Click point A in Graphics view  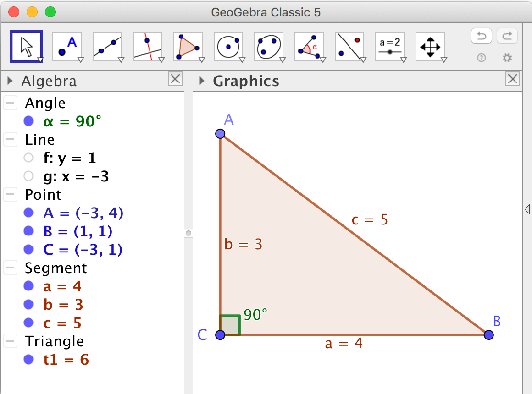[x=220, y=134]
